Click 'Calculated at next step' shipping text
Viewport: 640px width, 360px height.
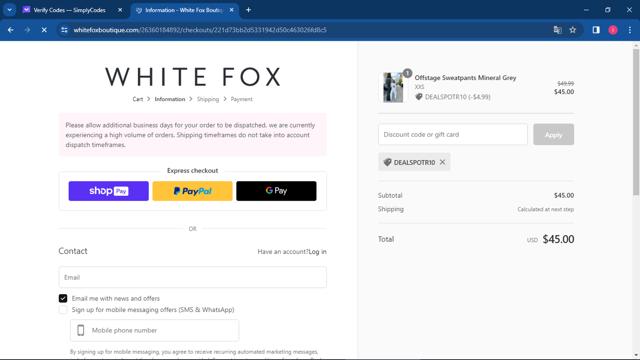546,209
